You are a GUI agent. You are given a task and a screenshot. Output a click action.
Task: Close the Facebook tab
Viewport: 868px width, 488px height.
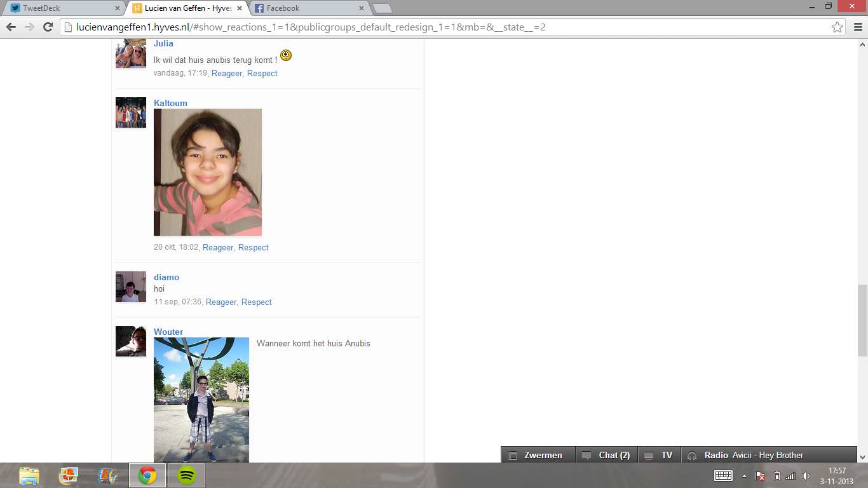coord(362,8)
